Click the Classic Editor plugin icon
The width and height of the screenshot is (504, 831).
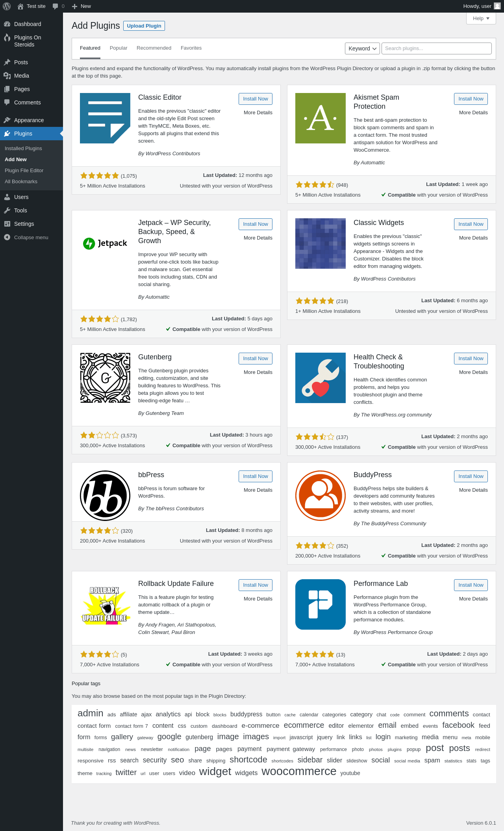(x=105, y=118)
